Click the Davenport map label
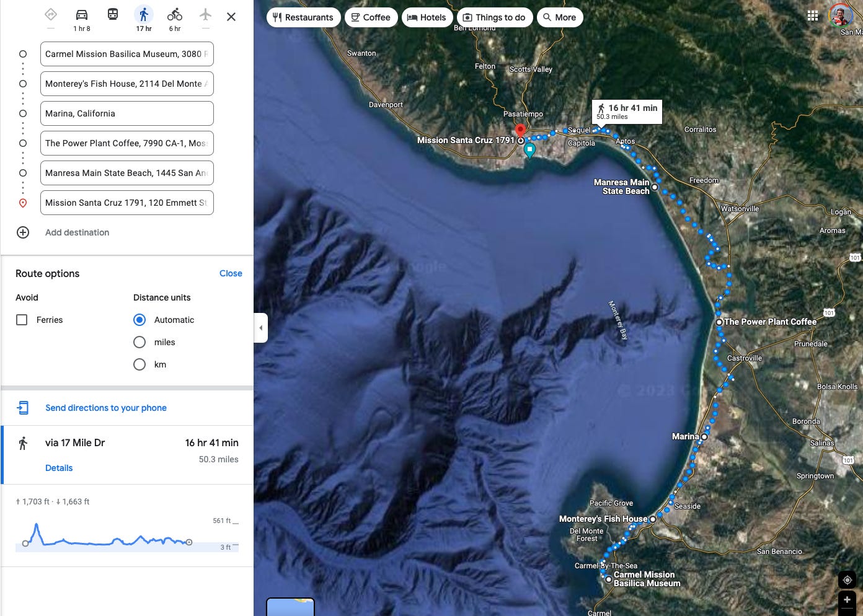 click(x=386, y=105)
